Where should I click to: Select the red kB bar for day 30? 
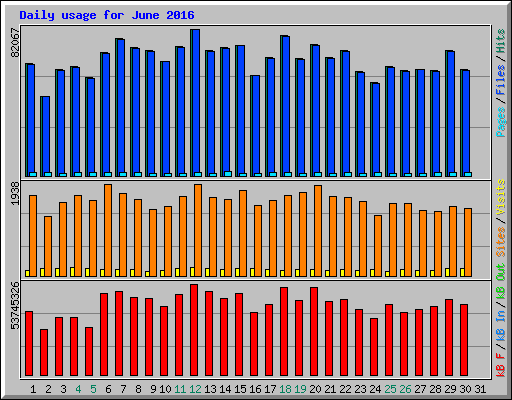(x=464, y=340)
